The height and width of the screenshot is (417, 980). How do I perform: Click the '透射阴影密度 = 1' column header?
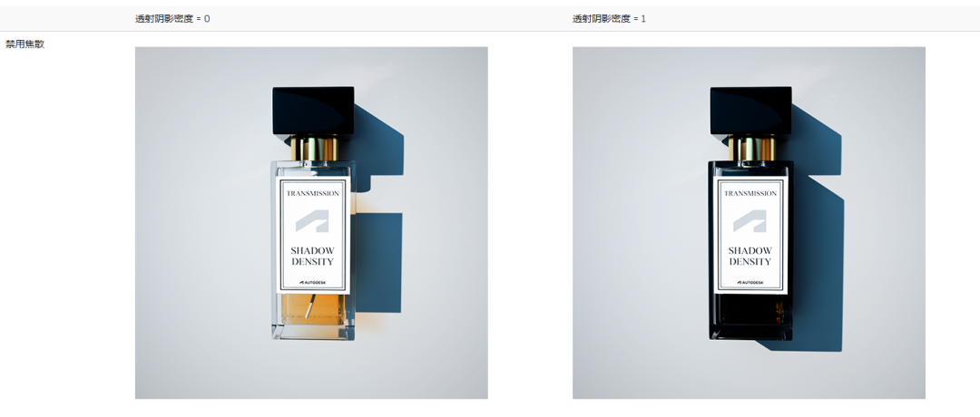(609, 18)
